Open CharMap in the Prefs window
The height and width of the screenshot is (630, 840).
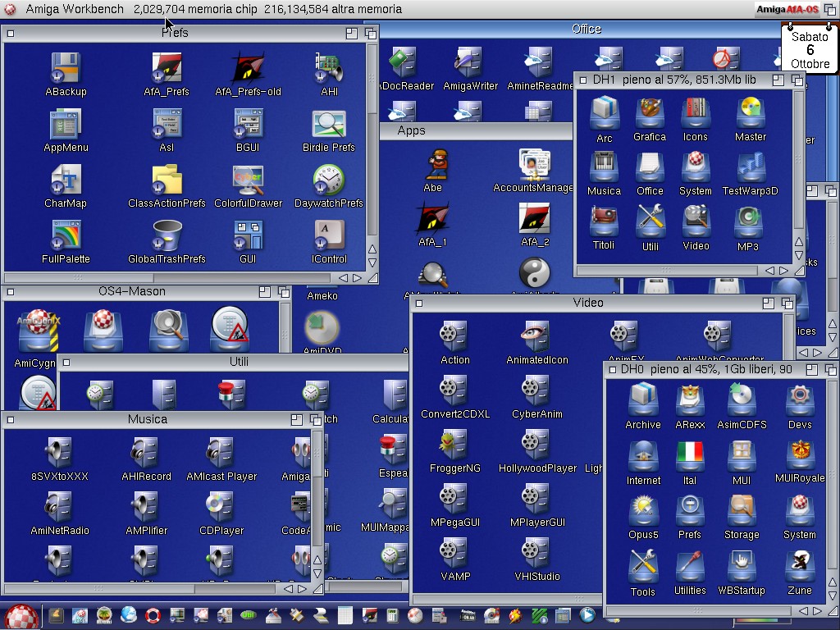66,180
